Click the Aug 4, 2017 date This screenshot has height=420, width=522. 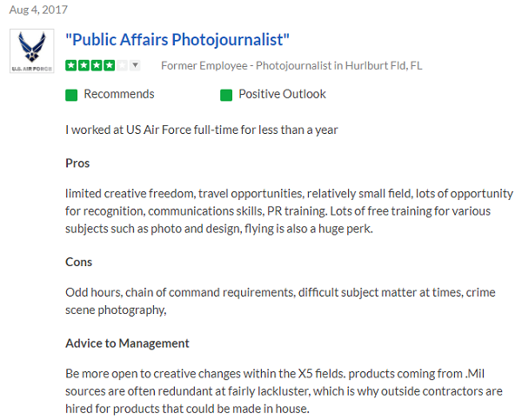tap(38, 10)
